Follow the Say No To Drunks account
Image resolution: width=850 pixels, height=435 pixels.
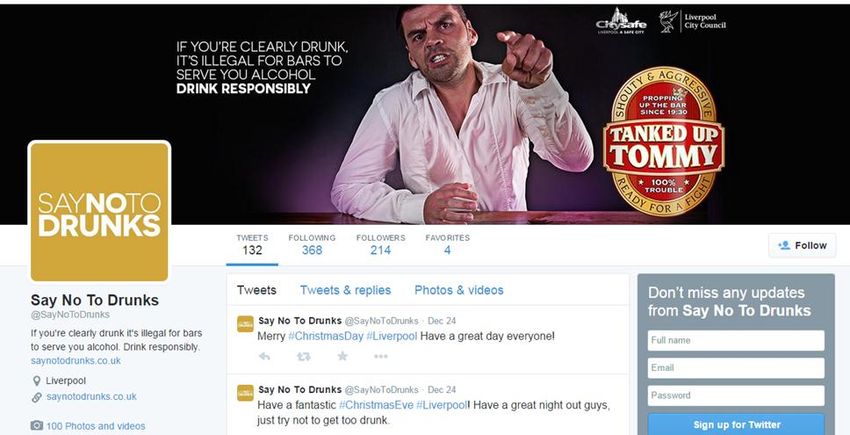coord(802,245)
